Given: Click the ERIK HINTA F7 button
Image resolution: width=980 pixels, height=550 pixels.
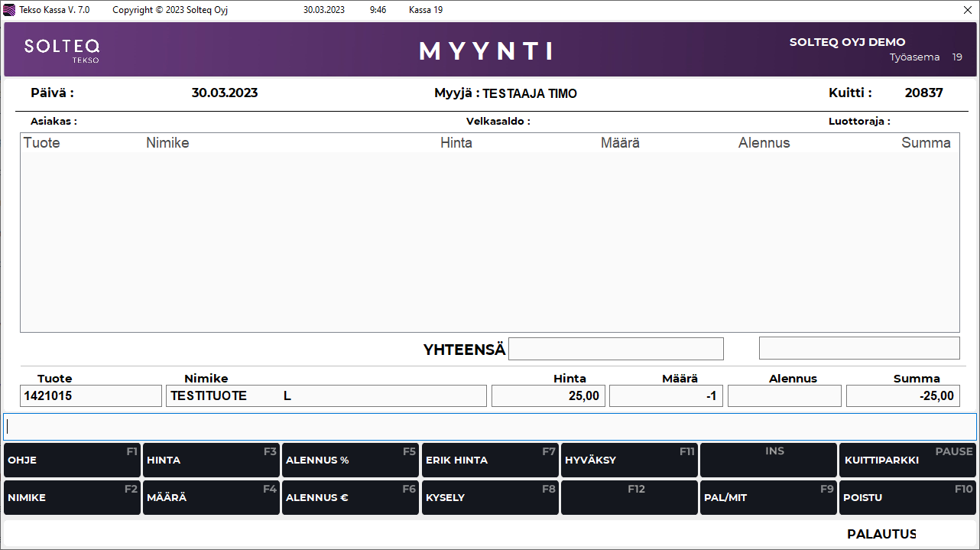Looking at the screenshot, I should point(490,460).
